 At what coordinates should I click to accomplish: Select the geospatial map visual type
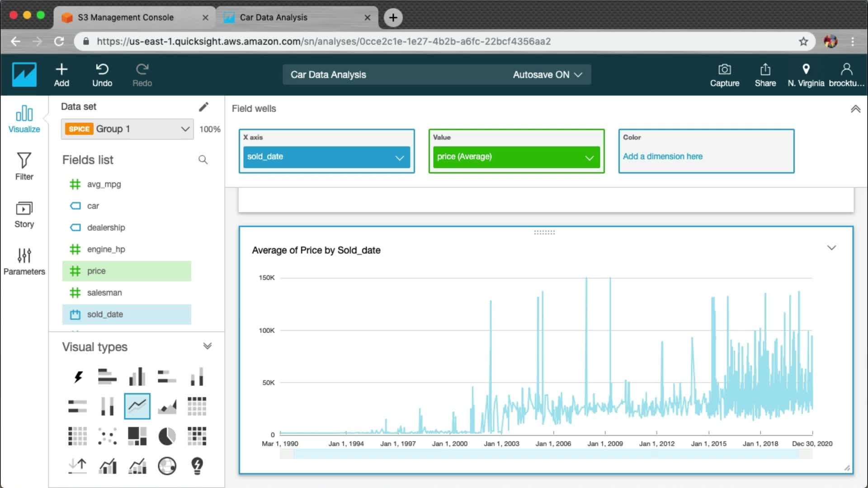pos(167,466)
